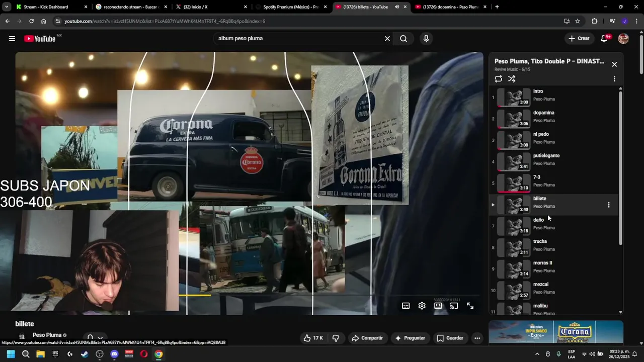Dislike the billete video
644x362 pixels.
[336, 338]
